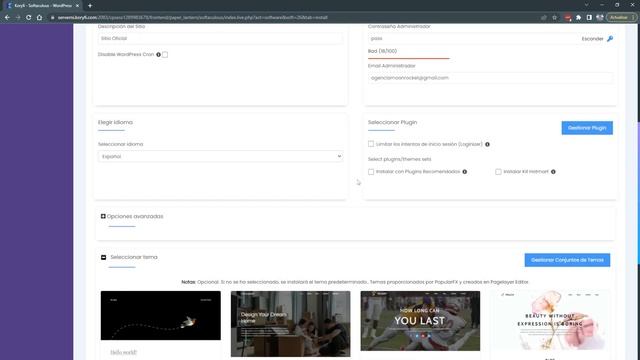Click the page vertical scrollbar
This screenshot has height=360, width=640.
pos(638,192)
